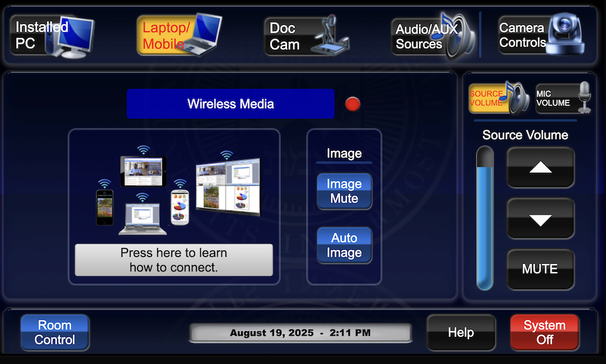Turn the system off
The width and height of the screenshot is (606, 364).
coord(544,332)
